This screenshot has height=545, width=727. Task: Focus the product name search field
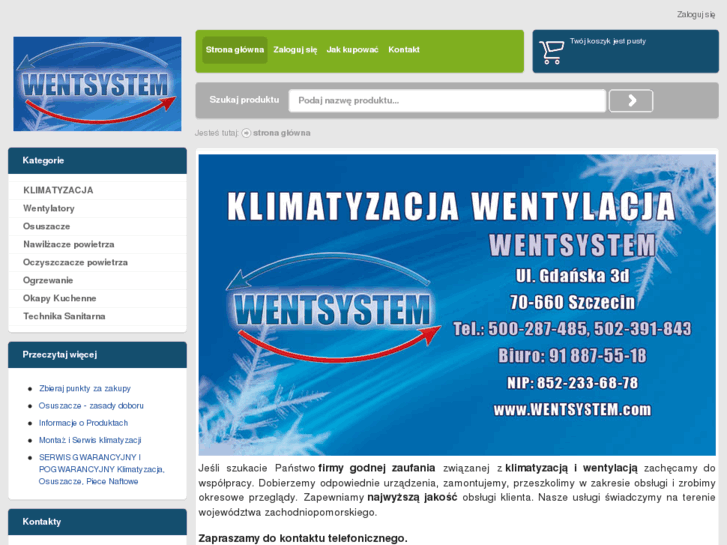(447, 101)
